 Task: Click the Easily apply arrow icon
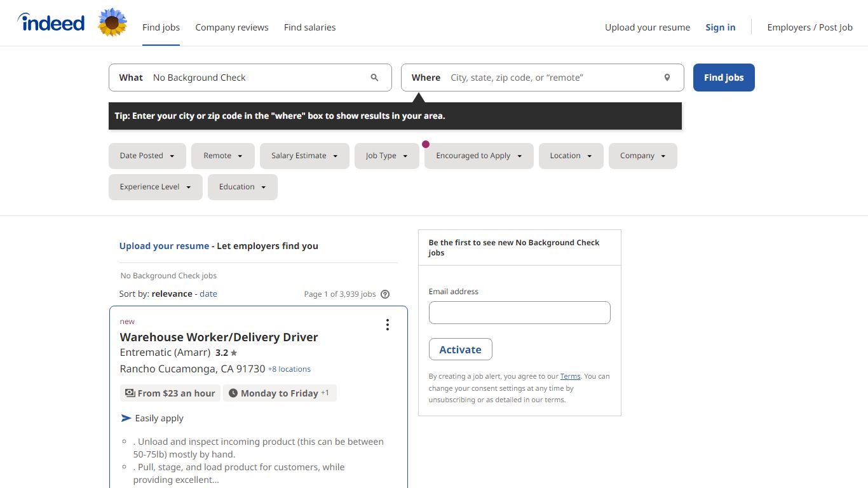126,418
